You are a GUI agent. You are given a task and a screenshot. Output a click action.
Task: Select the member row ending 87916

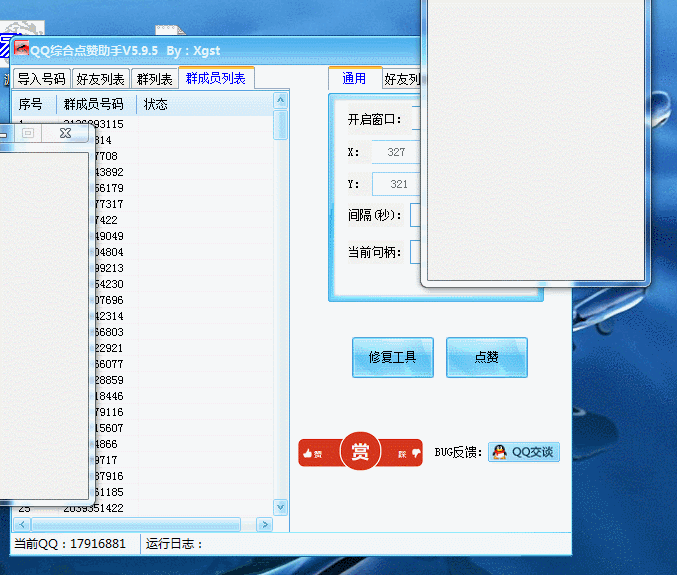click(183, 475)
